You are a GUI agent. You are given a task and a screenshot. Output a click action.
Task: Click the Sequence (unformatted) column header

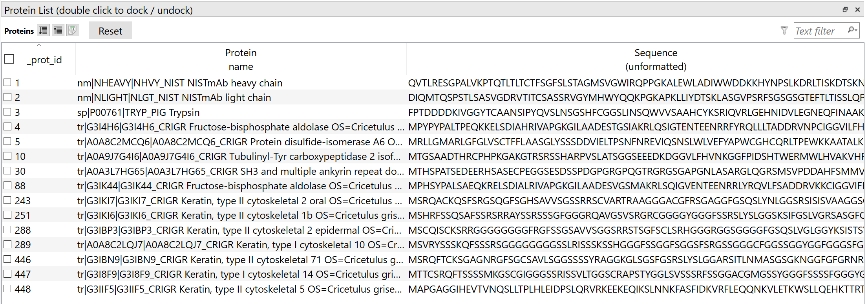pyautogui.click(x=656, y=59)
